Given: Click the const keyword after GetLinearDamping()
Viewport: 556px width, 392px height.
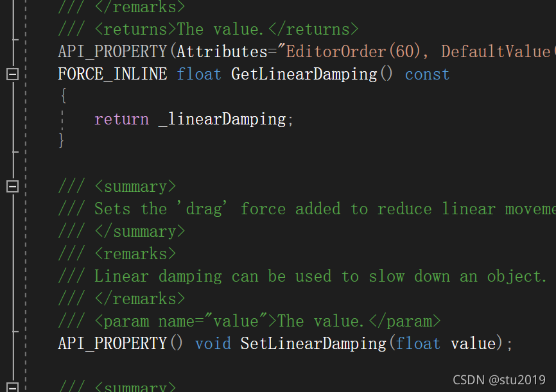Looking at the screenshot, I should point(427,75).
